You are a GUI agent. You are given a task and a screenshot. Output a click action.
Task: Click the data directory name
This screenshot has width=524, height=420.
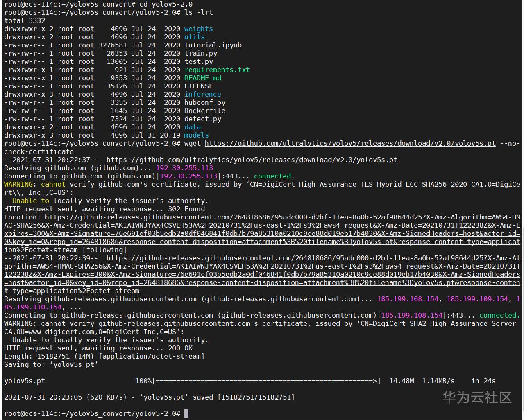[192, 127]
